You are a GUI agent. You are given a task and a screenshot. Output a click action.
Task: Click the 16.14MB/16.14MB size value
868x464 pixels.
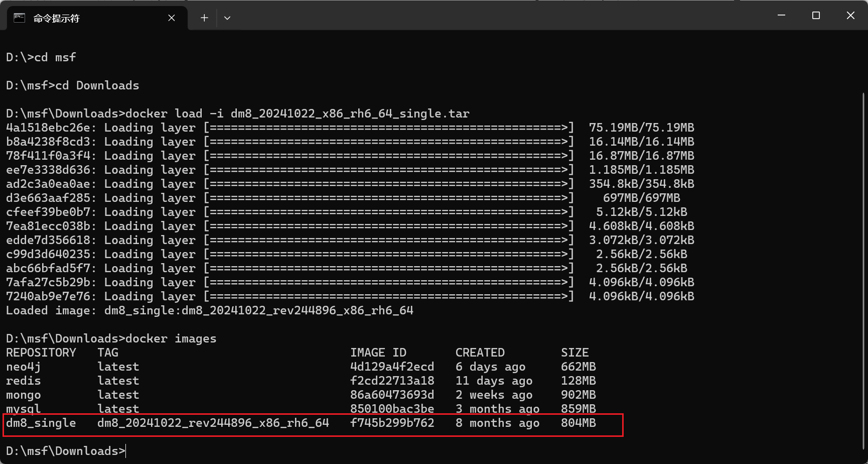point(642,142)
